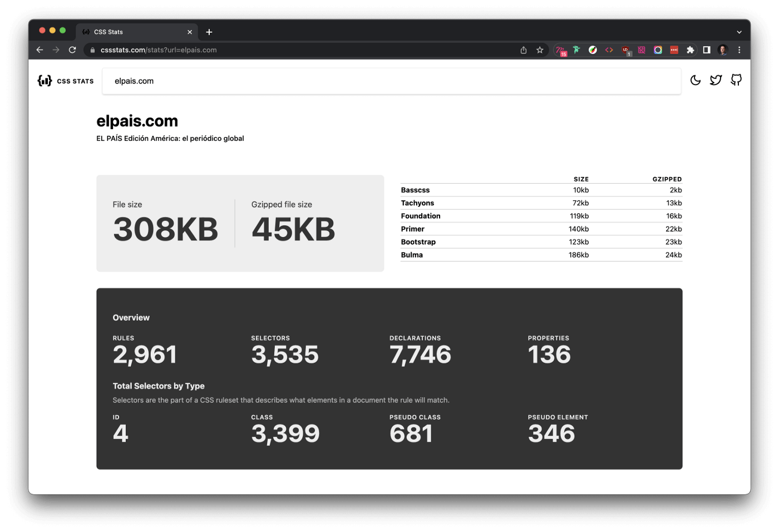
Task: Click the elpais.com URL search field
Action: click(392, 81)
